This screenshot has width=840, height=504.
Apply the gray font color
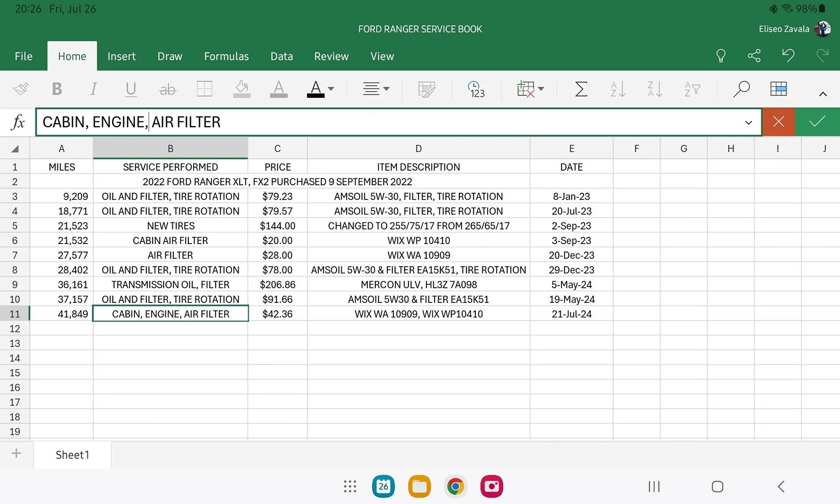tap(279, 89)
